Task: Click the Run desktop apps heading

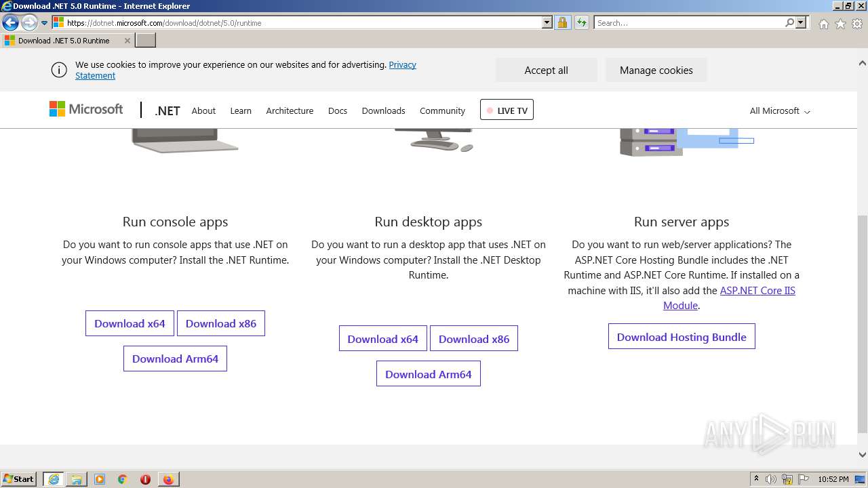Action: [x=429, y=222]
